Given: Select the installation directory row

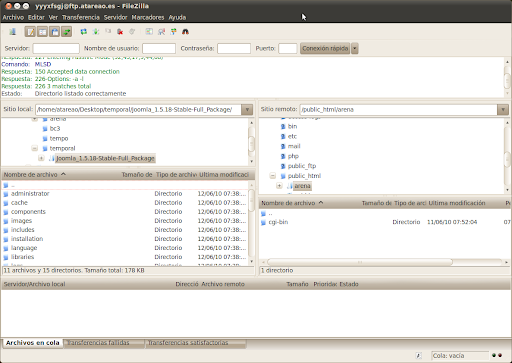Looking at the screenshot, I should click(x=125, y=239).
